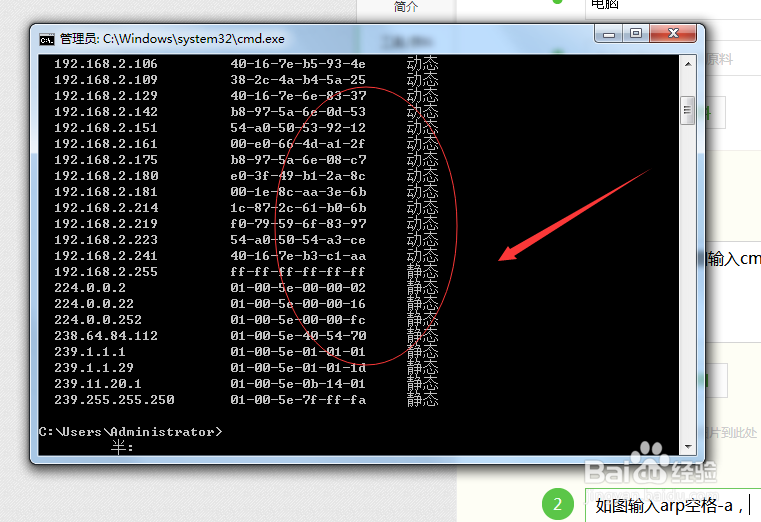Click the address 238.64.84.112
This screenshot has width=761, height=522.
[106, 336]
